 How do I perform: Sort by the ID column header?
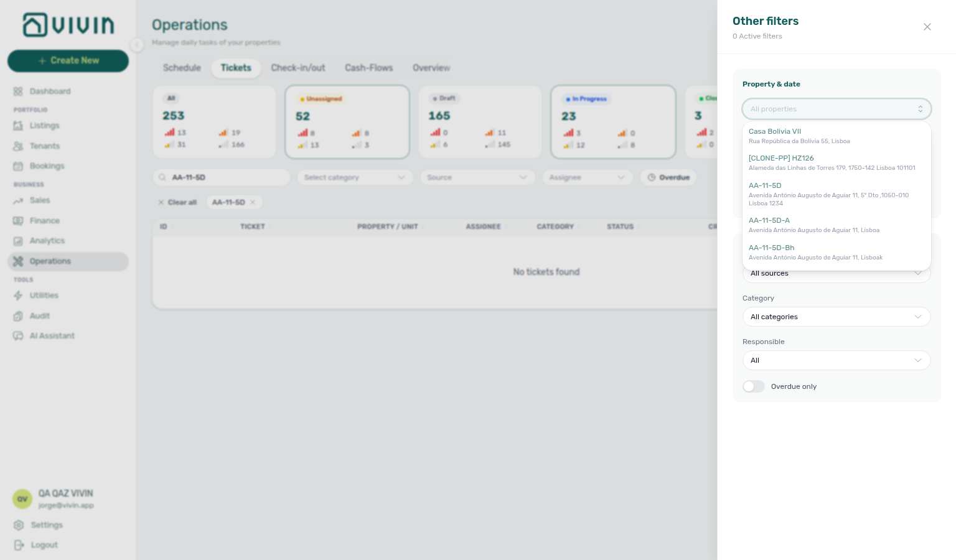pyautogui.click(x=164, y=226)
